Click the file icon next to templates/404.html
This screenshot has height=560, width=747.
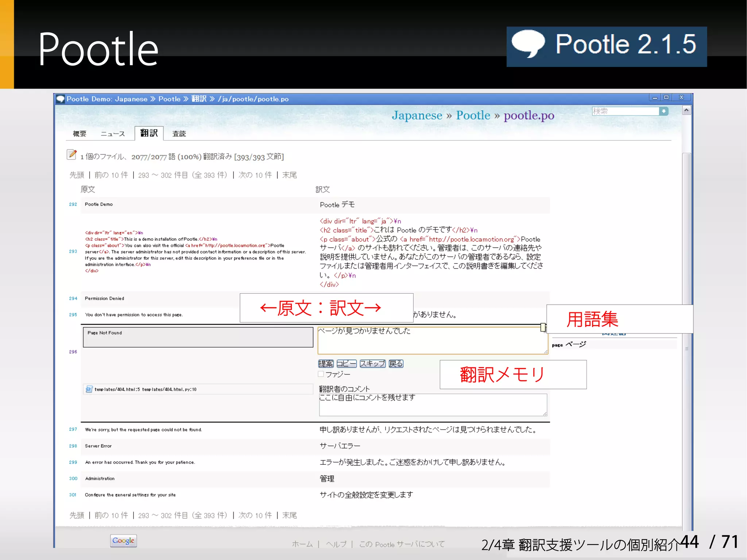[89, 389]
